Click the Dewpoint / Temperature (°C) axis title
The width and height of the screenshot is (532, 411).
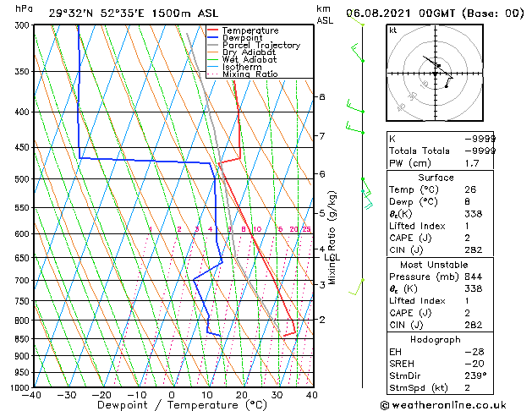point(182,405)
